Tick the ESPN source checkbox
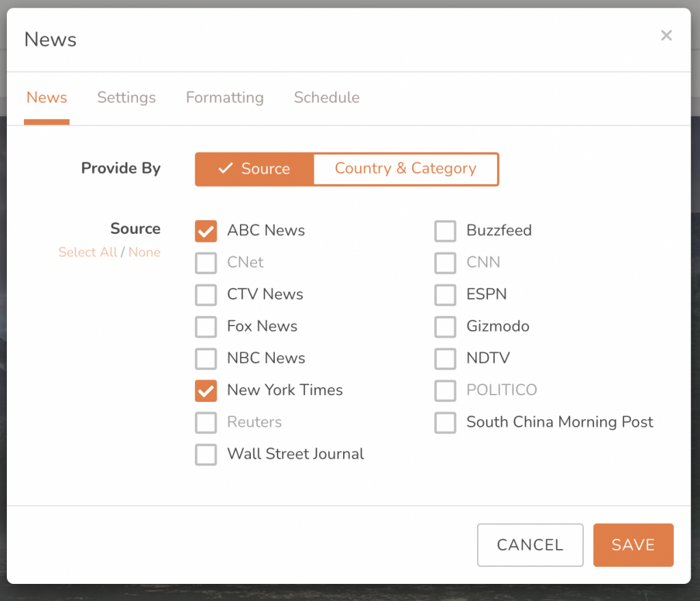Image resolution: width=700 pixels, height=601 pixels. [x=445, y=295]
